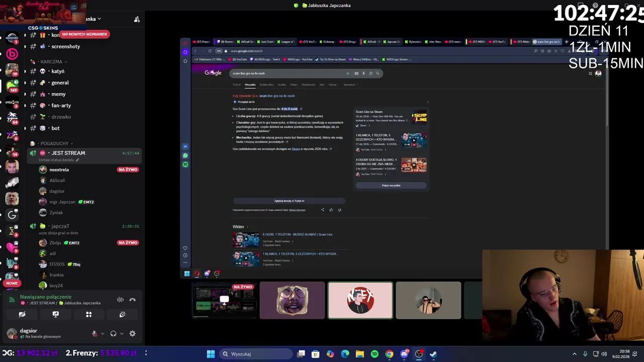Open File Explorer from taskbar
The height and width of the screenshot is (362, 644).
360,354
